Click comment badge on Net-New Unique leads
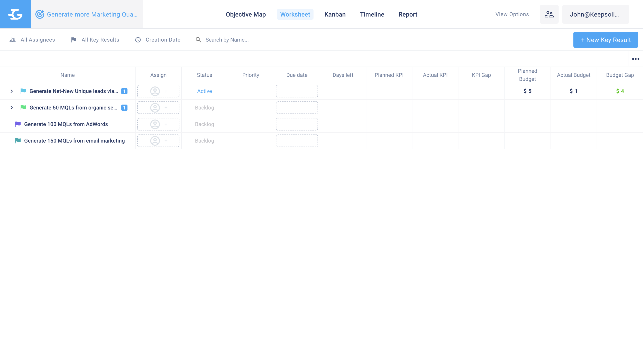 [124, 91]
